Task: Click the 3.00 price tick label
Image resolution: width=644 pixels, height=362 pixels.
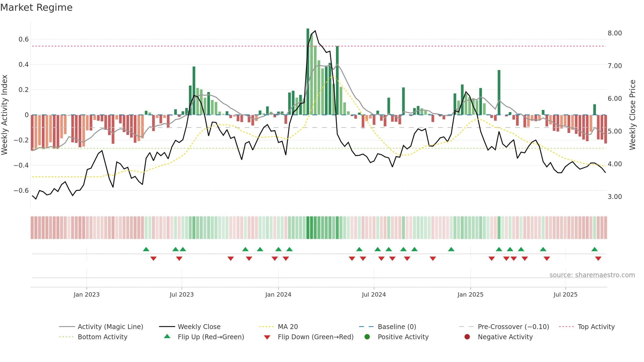Action: (x=615, y=197)
